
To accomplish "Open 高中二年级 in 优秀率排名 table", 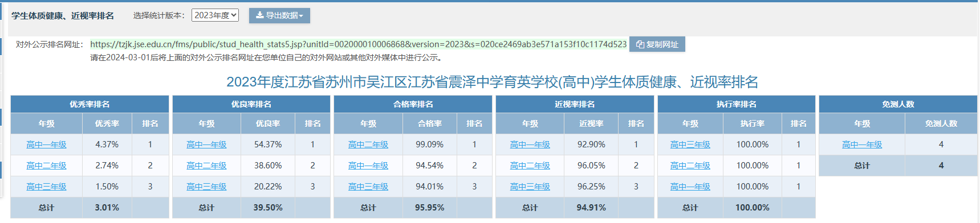I will coord(46,166).
